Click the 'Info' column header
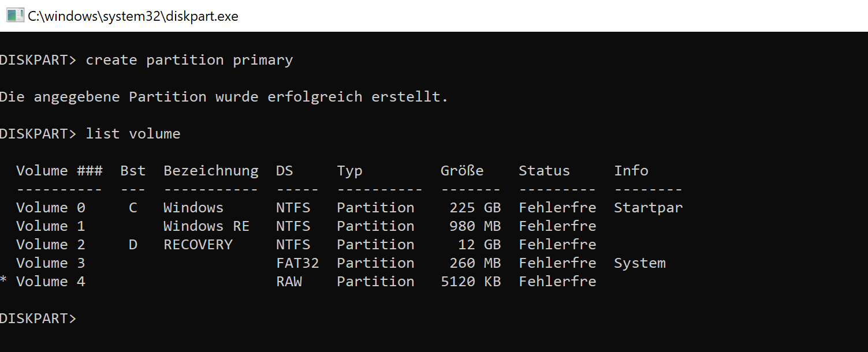The image size is (868, 352). (631, 171)
